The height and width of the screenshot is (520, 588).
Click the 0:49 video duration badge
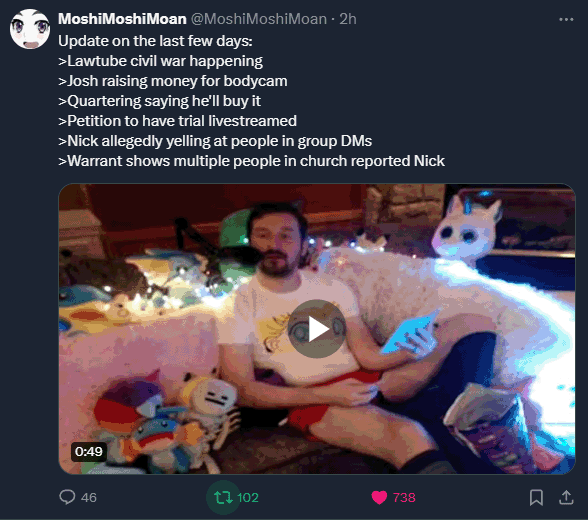point(89,451)
